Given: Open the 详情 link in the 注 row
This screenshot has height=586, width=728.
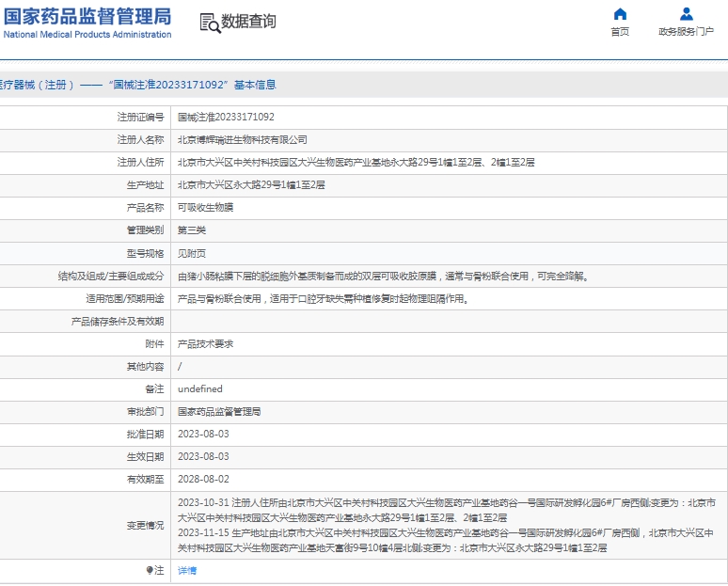Looking at the screenshot, I should coord(187,570).
